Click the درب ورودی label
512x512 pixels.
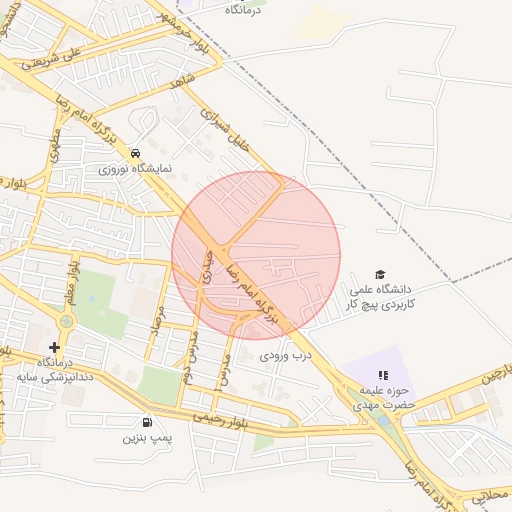pyautogui.click(x=286, y=356)
